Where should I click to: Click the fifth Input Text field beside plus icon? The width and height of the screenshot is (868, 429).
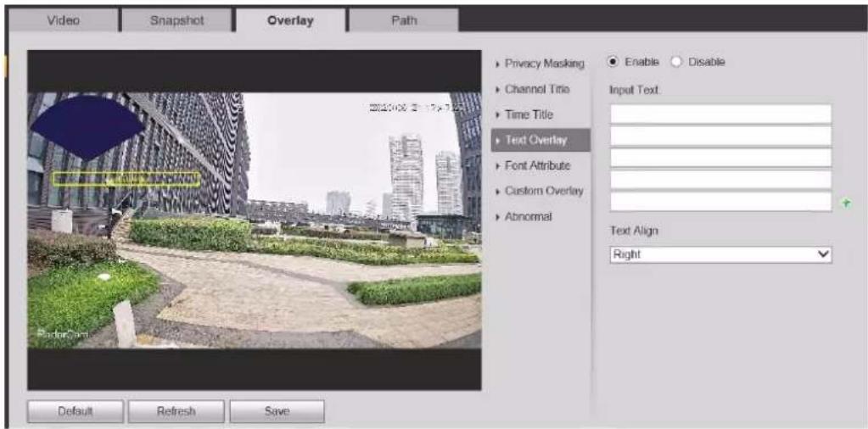[720, 202]
